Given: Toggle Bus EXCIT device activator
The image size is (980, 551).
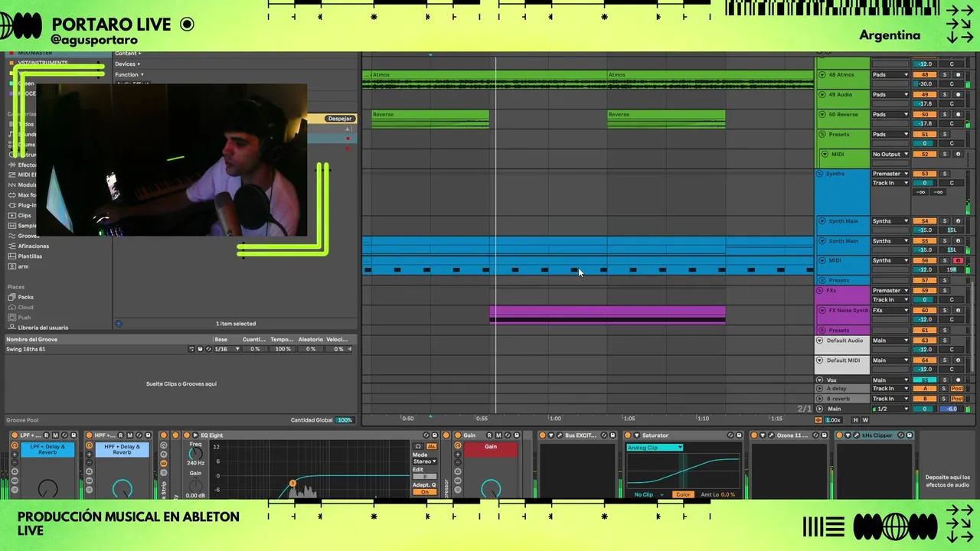Looking at the screenshot, I should tap(542, 435).
